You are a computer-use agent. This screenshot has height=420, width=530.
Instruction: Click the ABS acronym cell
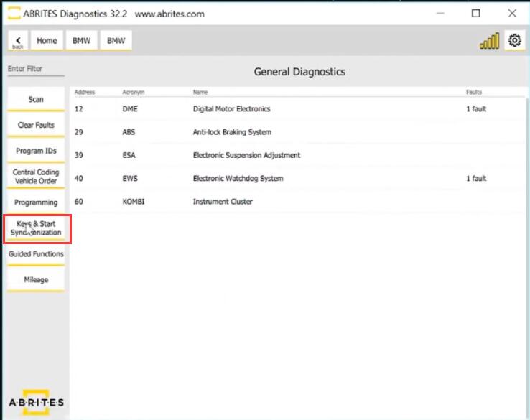click(129, 132)
